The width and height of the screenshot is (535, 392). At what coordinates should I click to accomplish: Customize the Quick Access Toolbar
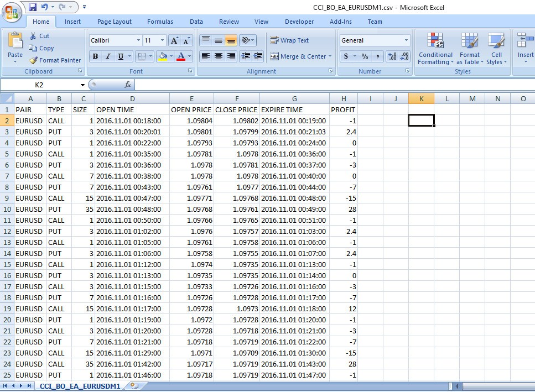pyautogui.click(x=84, y=7)
